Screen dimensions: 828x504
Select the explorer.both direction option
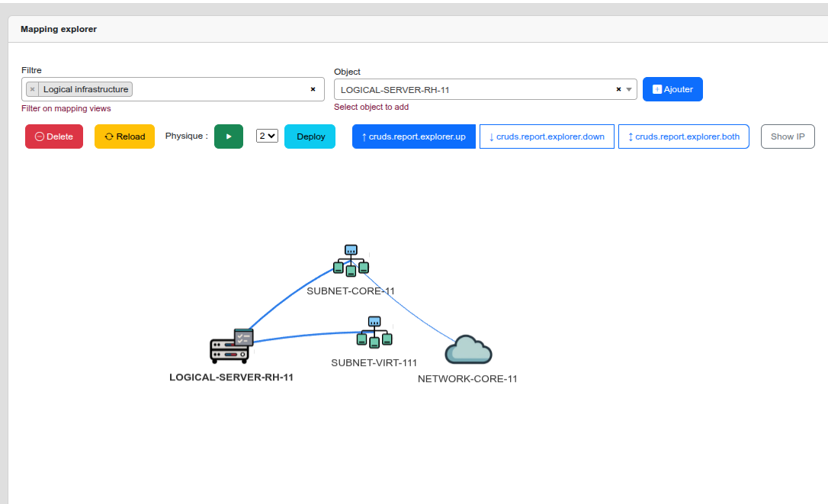pos(683,136)
